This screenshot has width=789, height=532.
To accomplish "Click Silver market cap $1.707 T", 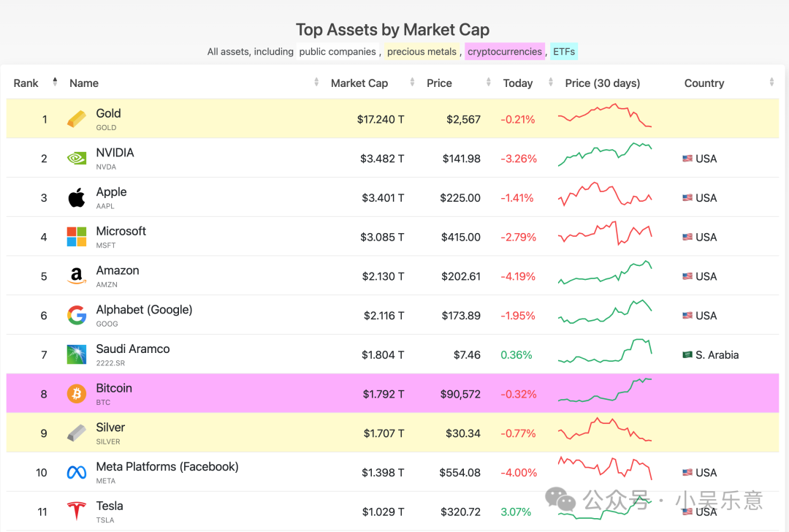I will click(x=384, y=433).
